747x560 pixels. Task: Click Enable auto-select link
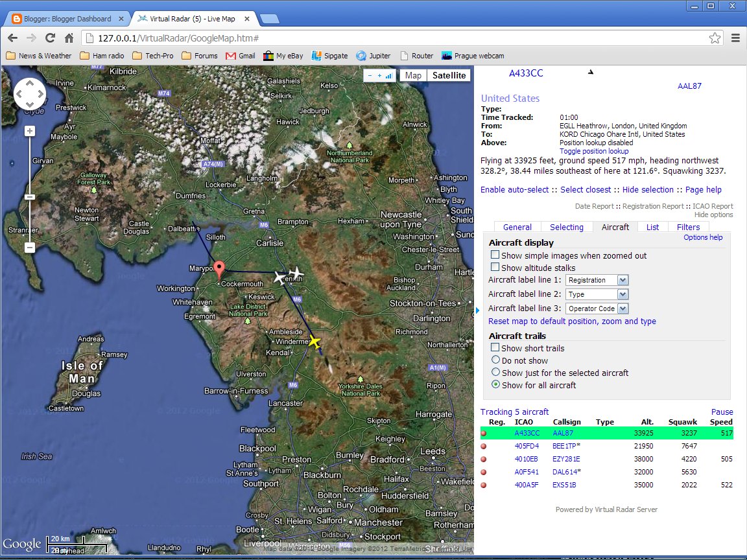514,189
